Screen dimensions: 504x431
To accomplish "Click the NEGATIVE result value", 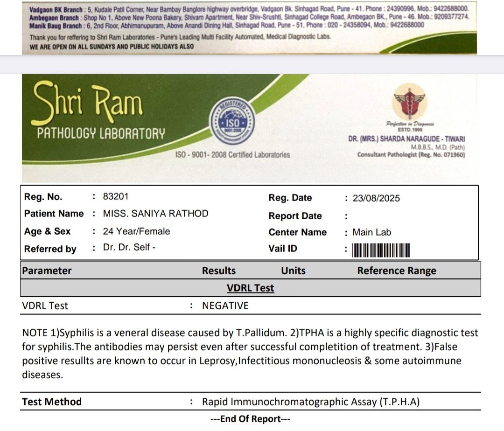I will (x=225, y=306).
